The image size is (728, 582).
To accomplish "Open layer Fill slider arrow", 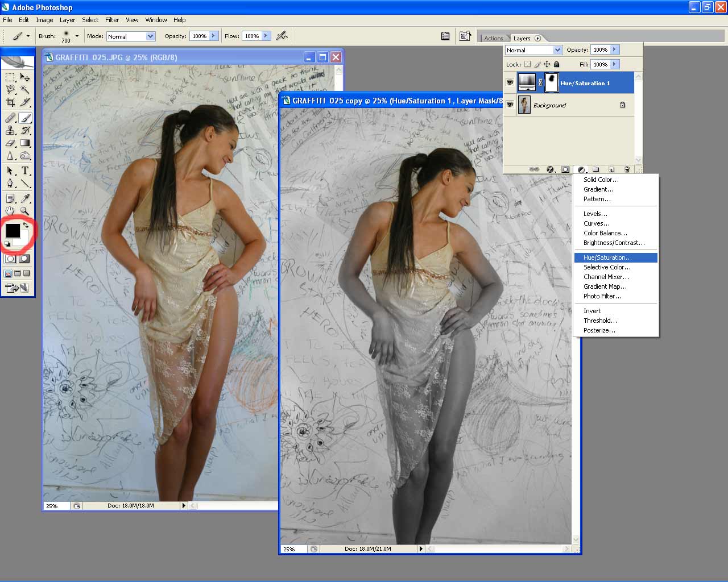I will (x=615, y=64).
